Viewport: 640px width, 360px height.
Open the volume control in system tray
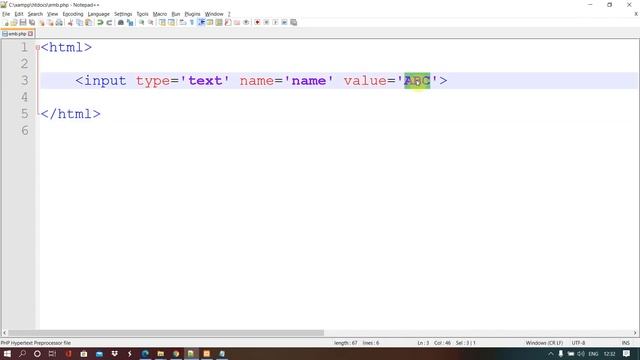click(x=580, y=353)
